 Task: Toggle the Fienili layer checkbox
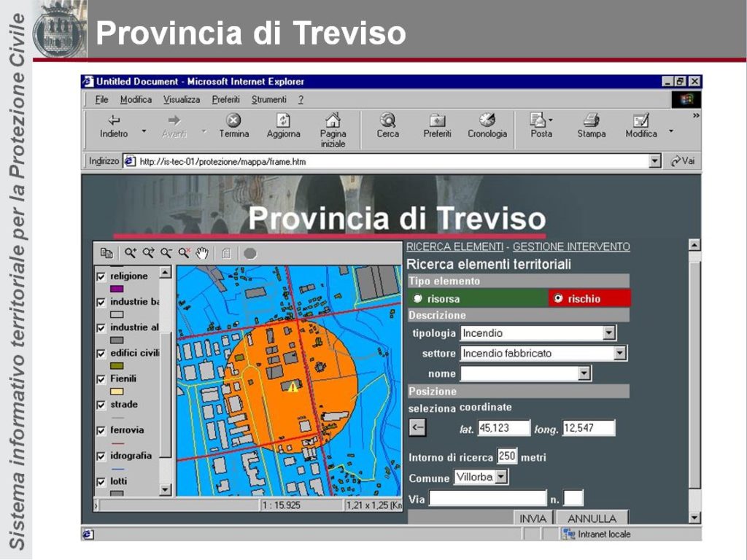[x=101, y=379]
